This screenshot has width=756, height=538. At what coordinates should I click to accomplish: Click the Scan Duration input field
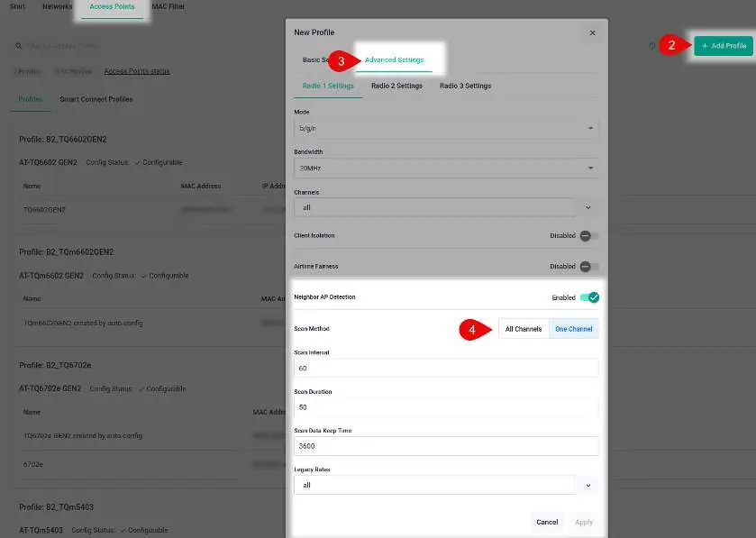446,407
